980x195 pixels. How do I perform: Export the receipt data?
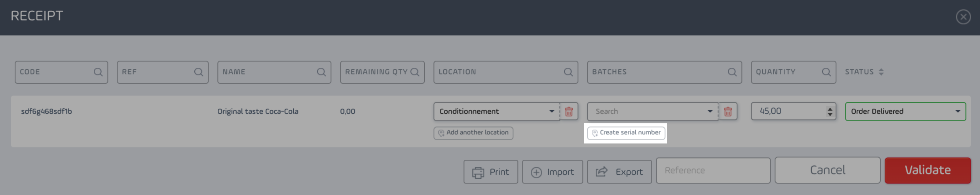click(x=619, y=172)
